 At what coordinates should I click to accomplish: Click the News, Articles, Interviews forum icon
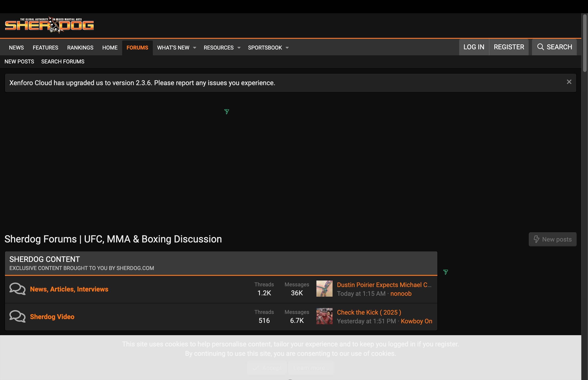pos(17,289)
